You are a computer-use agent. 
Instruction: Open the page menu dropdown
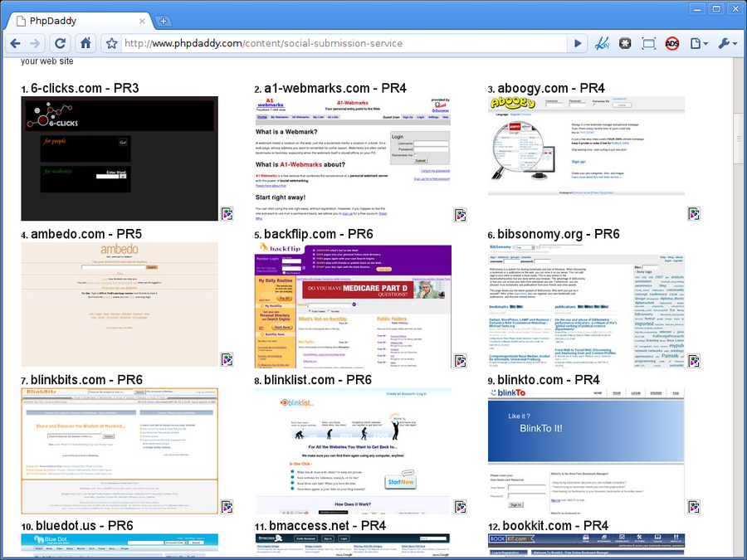pos(699,43)
